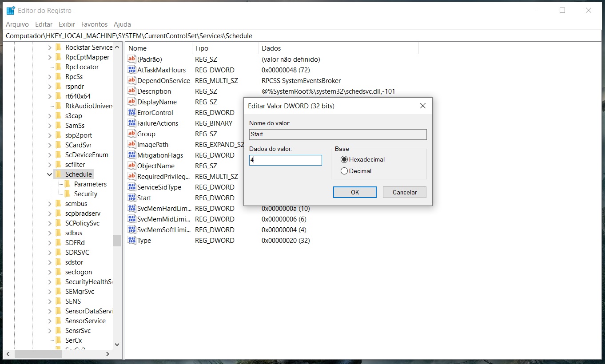Image resolution: width=605 pixels, height=364 pixels.
Task: Confirm the DWORD edit with OK
Action: [x=355, y=192]
